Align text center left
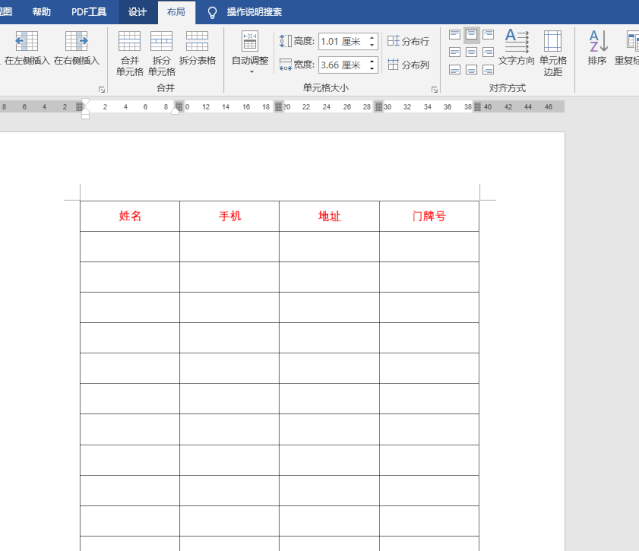Viewport: 639px width, 551px height. coord(455,52)
